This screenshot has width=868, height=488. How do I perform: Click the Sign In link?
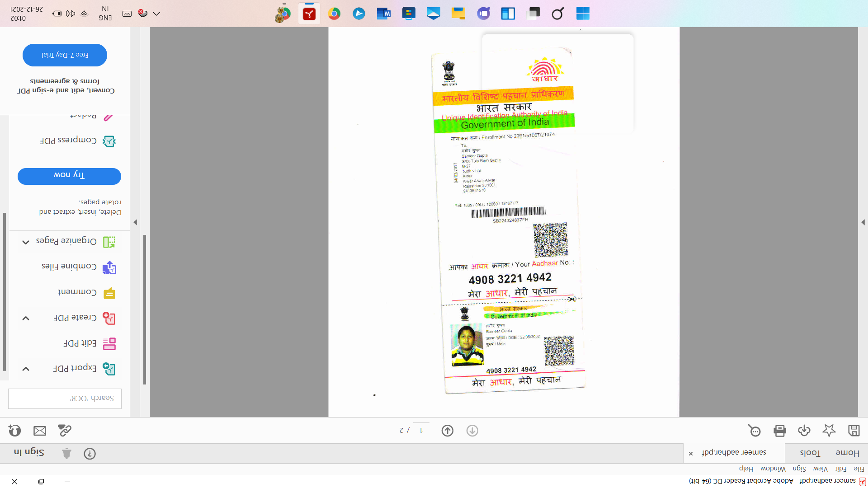29,452
